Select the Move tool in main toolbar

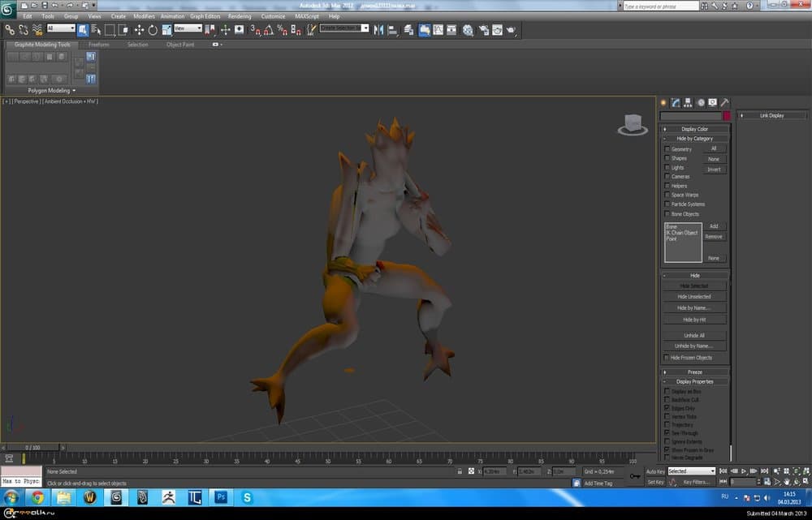tap(139, 30)
